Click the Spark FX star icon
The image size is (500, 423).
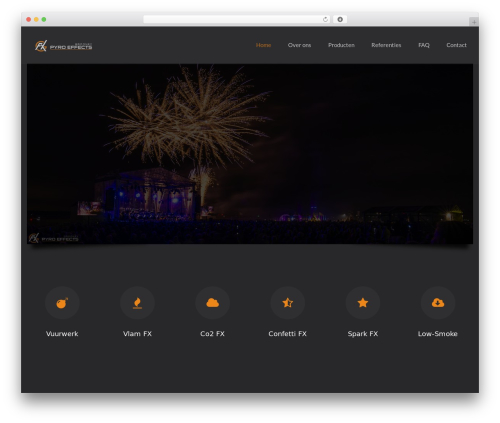pyautogui.click(x=363, y=303)
